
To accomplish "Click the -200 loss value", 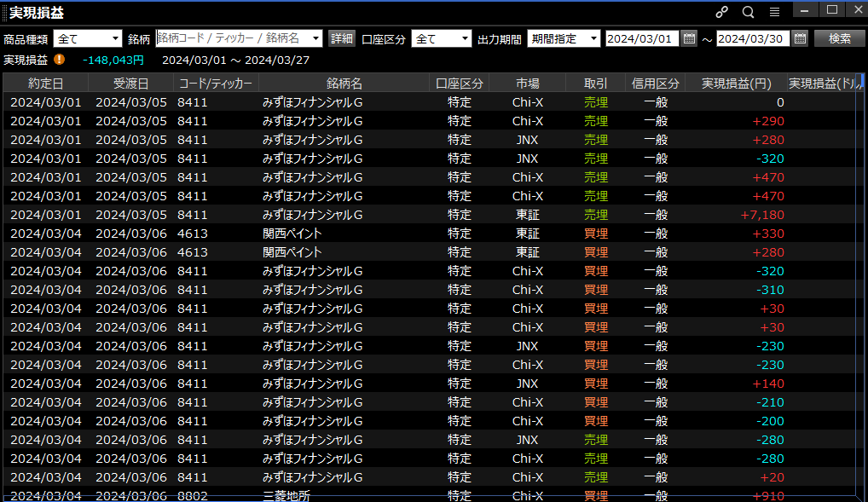I will [770, 421].
